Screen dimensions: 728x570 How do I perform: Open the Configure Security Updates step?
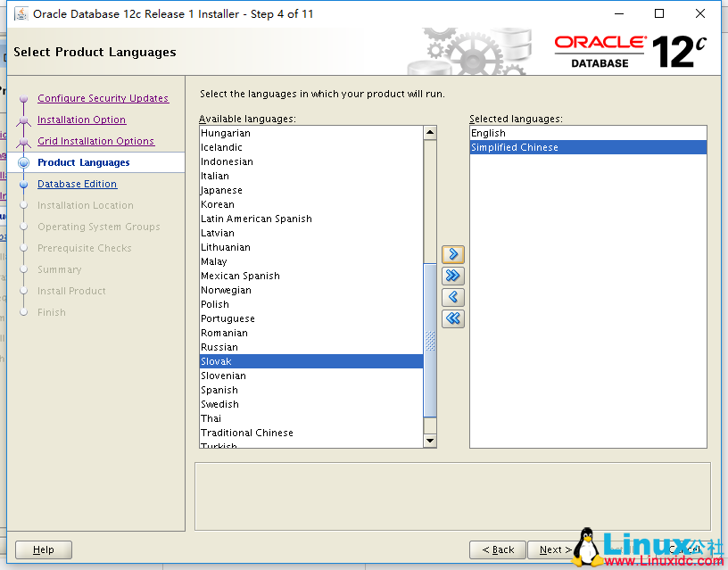[x=103, y=97]
